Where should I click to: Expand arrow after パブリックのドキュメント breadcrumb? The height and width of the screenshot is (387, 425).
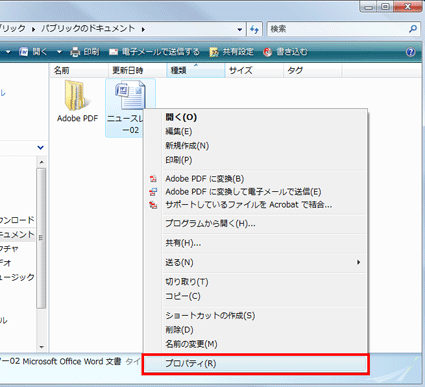(143, 29)
